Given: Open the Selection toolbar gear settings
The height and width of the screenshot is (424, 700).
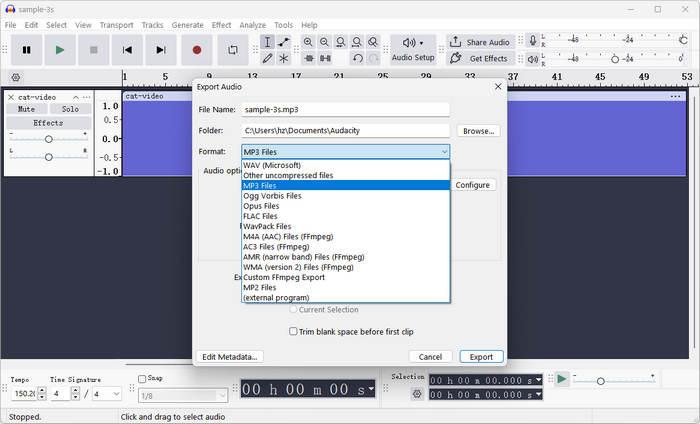Looking at the screenshot, I should click(417, 394).
